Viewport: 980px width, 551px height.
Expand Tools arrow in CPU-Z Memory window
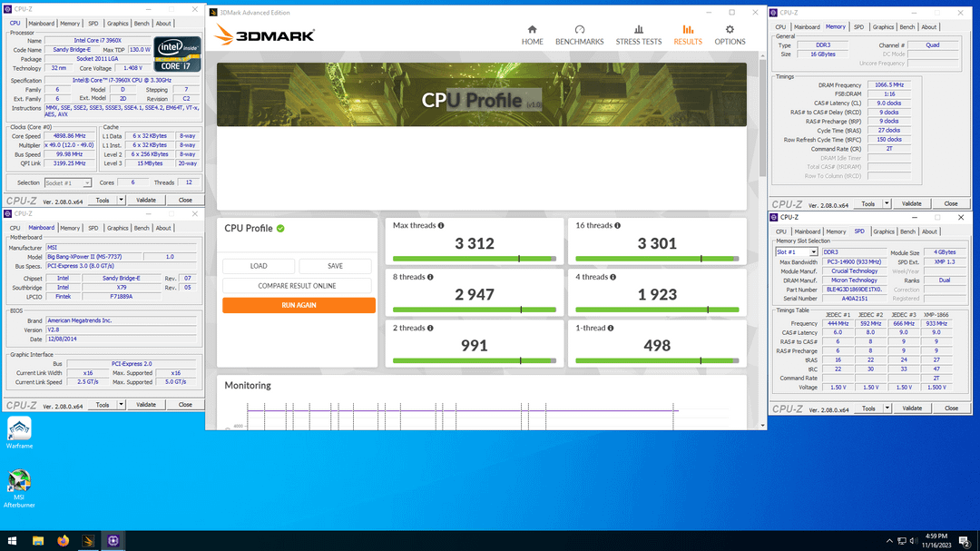click(887, 204)
